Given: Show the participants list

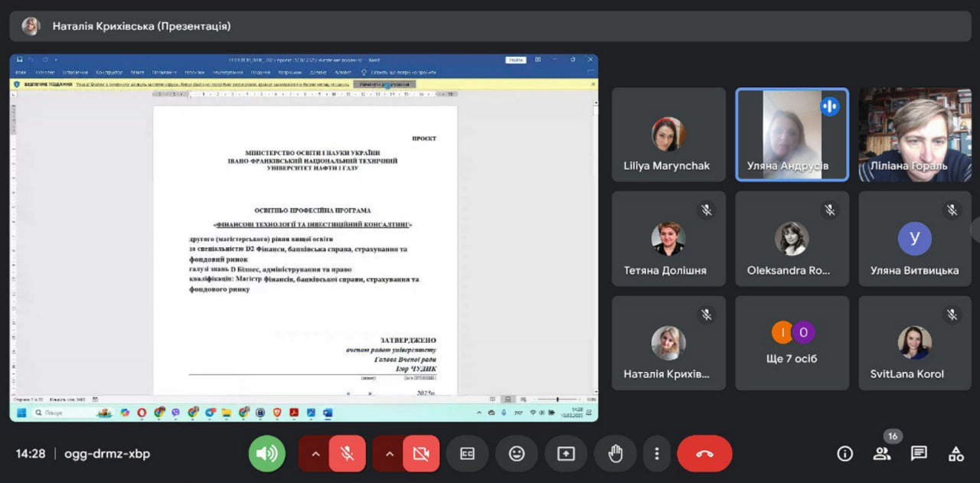Looking at the screenshot, I should click(882, 454).
